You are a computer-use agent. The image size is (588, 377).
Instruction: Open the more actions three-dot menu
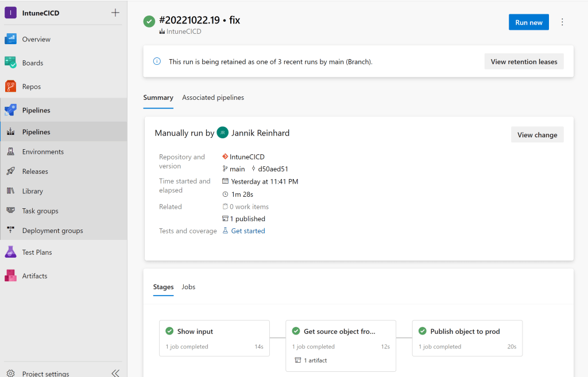click(562, 22)
